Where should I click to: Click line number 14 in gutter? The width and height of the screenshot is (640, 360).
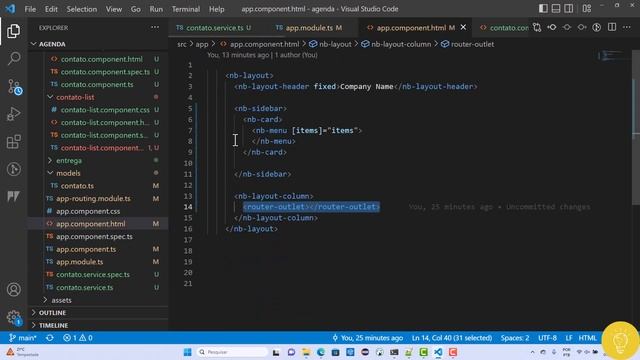188,207
